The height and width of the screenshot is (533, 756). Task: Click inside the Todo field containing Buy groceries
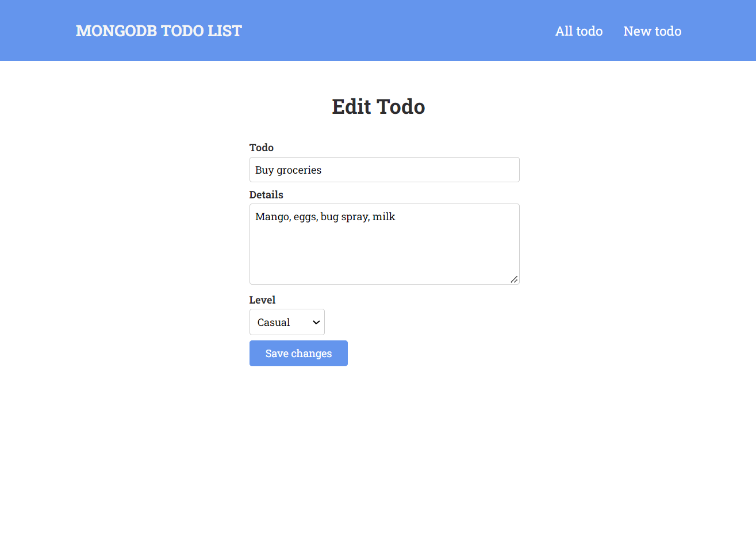[384, 170]
